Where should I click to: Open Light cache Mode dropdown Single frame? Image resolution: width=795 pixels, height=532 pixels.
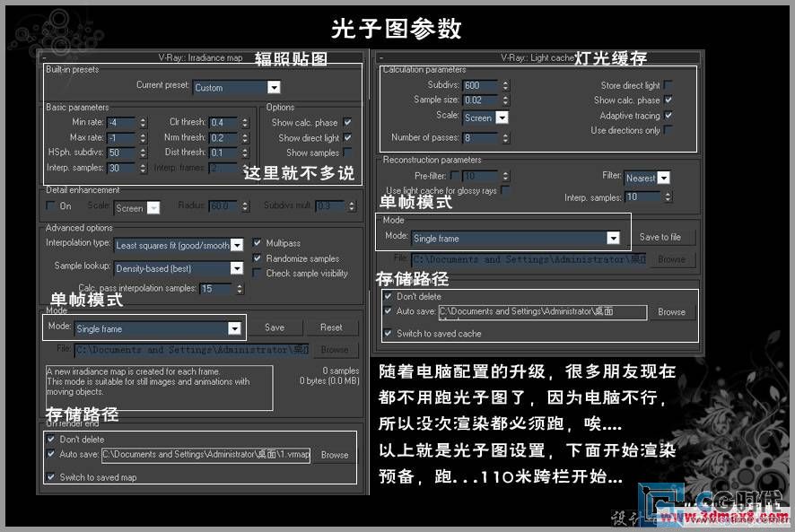[x=516, y=238]
